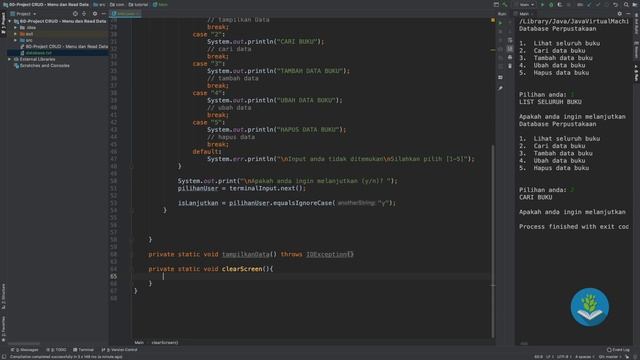Open Event Log
This screenshot has height=360, width=640.
[618, 350]
